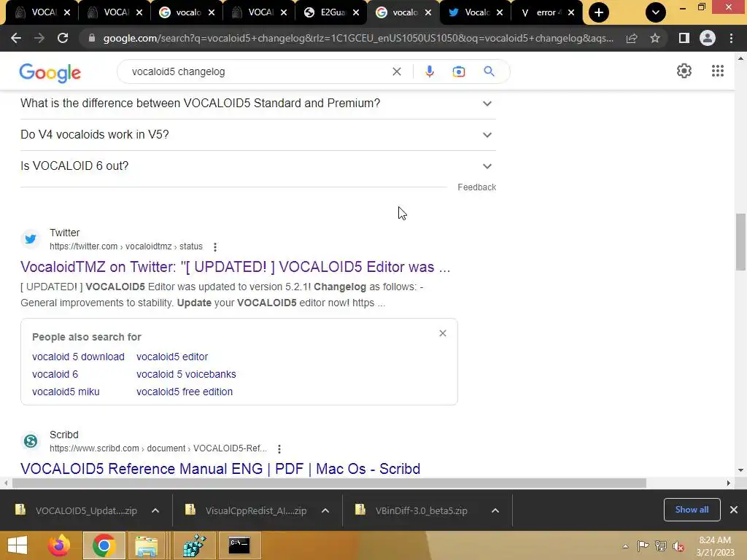This screenshot has height=560, width=747.
Task: Submit search with magnifier icon
Action: 489,71
